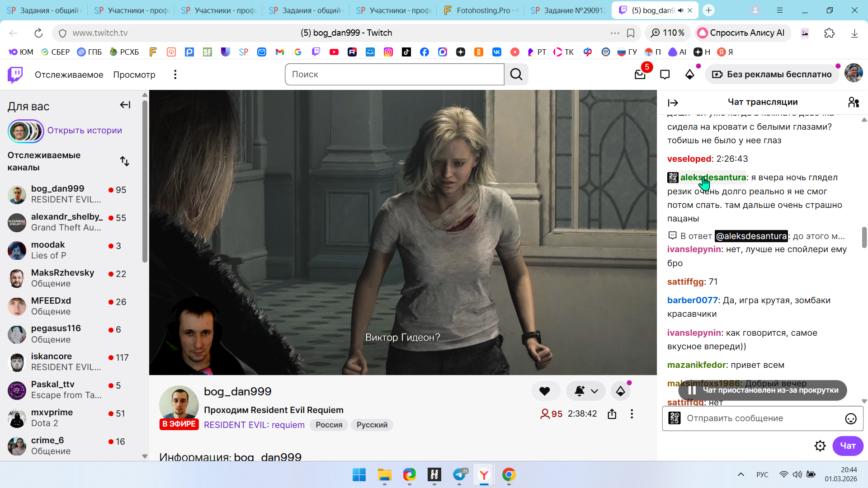Open the Отслеживаемое nav tab
The width and height of the screenshot is (868, 488).
[69, 75]
